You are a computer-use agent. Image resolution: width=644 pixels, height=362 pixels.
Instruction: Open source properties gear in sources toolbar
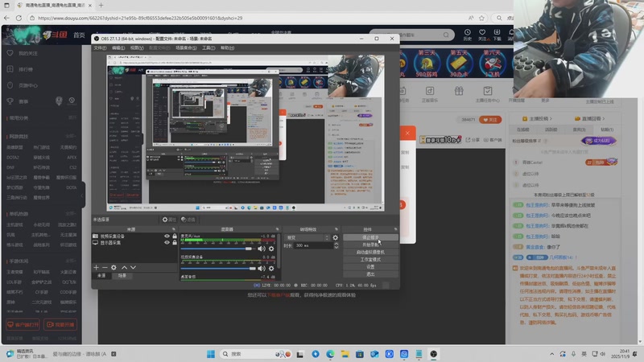(x=114, y=268)
